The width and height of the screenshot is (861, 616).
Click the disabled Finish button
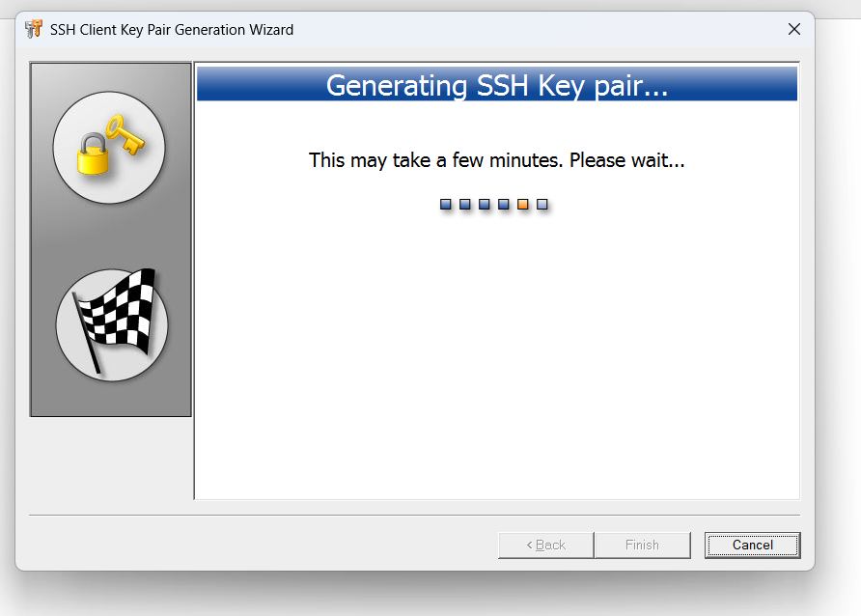643,545
